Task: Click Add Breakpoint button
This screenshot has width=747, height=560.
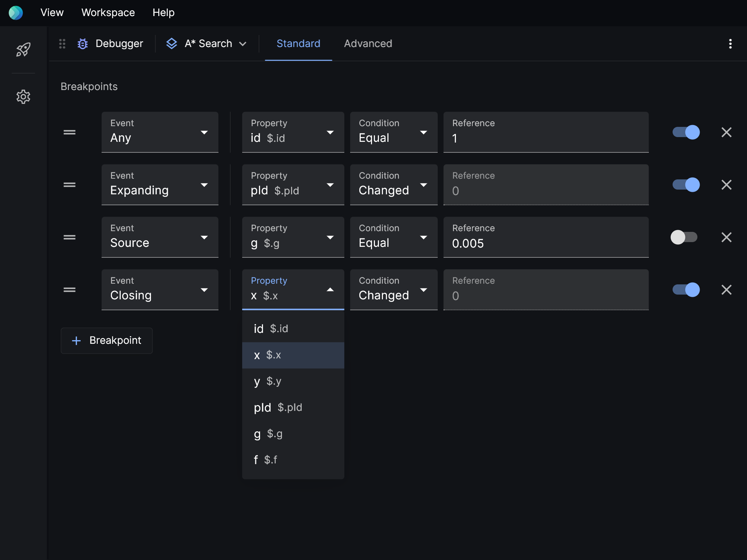Action: coord(106,339)
